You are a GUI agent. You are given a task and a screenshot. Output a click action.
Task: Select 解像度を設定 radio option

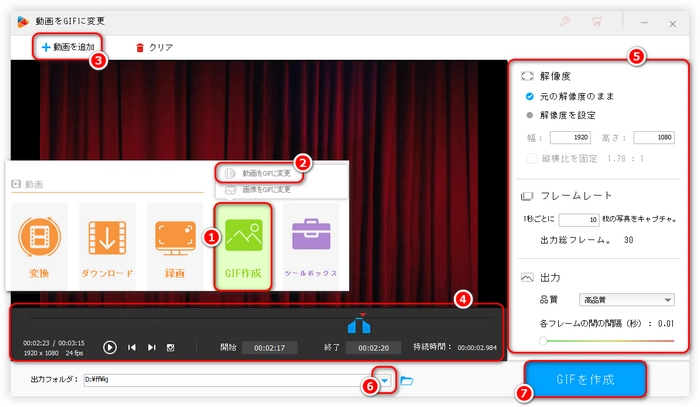point(530,115)
